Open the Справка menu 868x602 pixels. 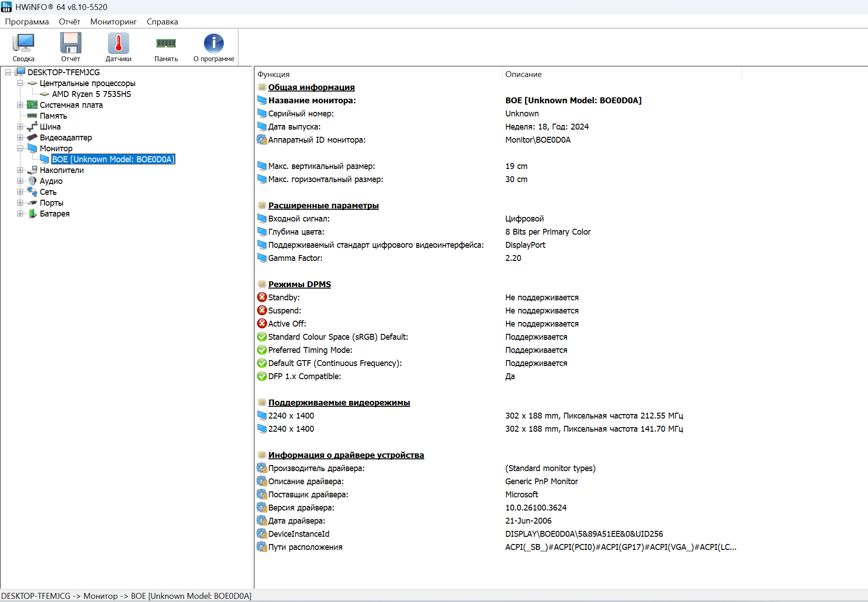tap(162, 22)
